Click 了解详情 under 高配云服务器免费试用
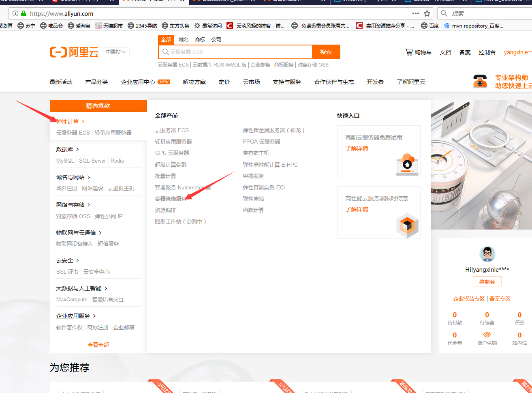 click(357, 148)
